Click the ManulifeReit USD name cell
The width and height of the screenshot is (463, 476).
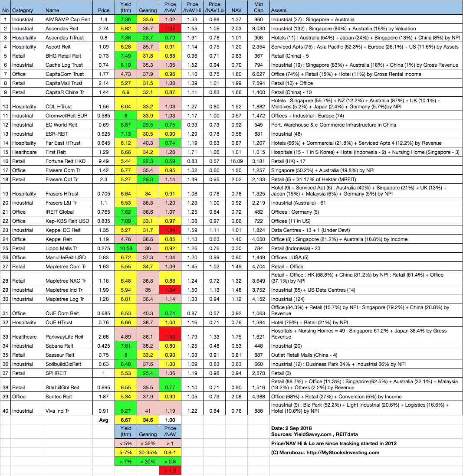[68, 258]
